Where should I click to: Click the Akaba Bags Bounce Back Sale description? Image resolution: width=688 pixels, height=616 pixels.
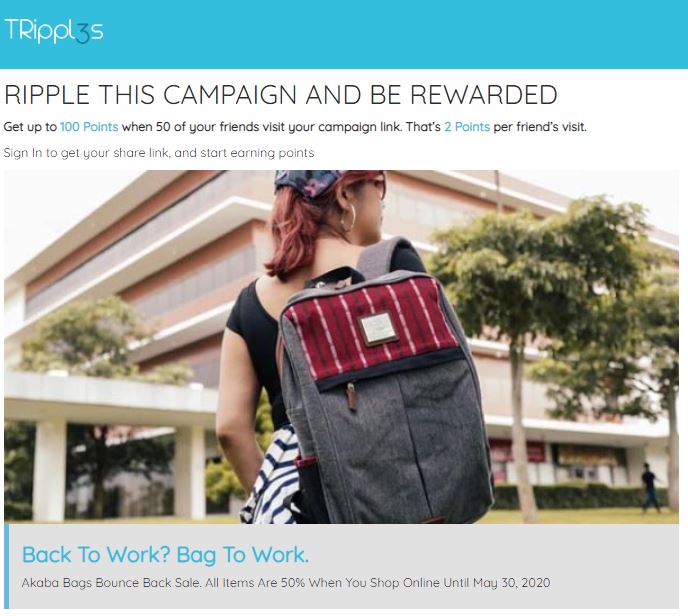(286, 583)
